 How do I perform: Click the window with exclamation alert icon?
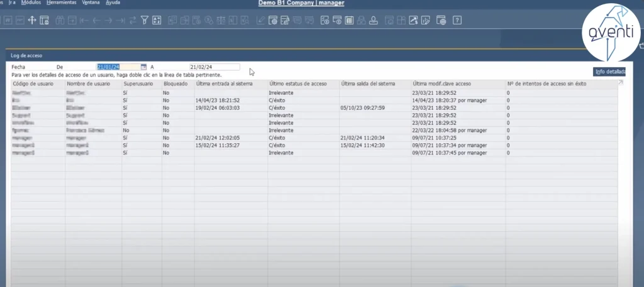point(337,20)
